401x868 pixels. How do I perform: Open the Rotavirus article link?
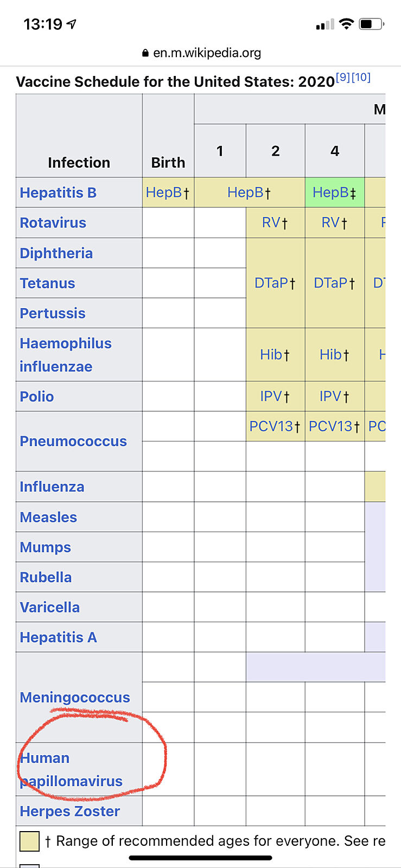53,223
